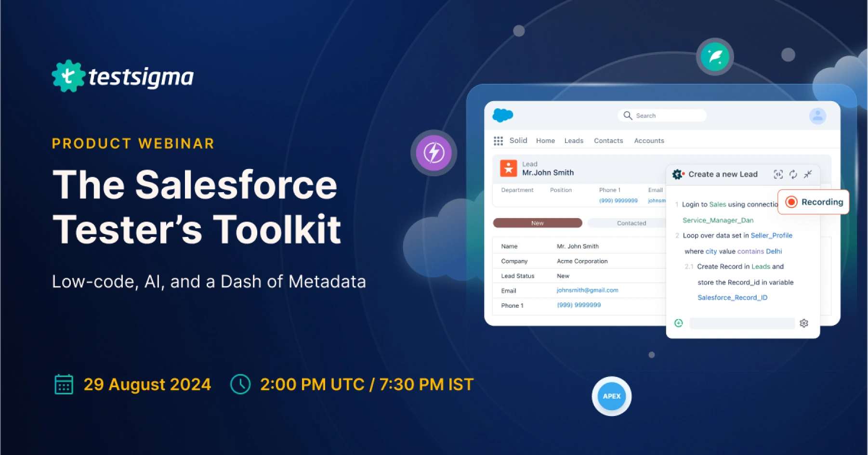Open the Contacts tab
The width and height of the screenshot is (868, 455).
point(608,141)
